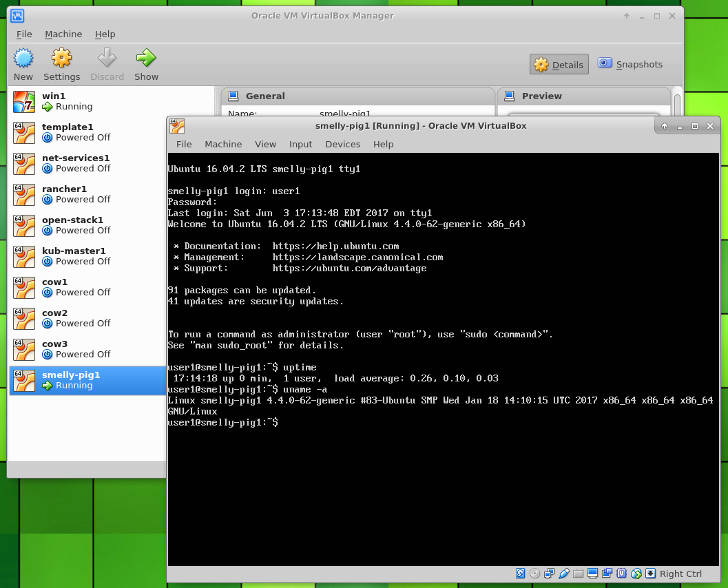728x588 pixels.
Task: Switch to the Details view button
Action: coord(559,65)
